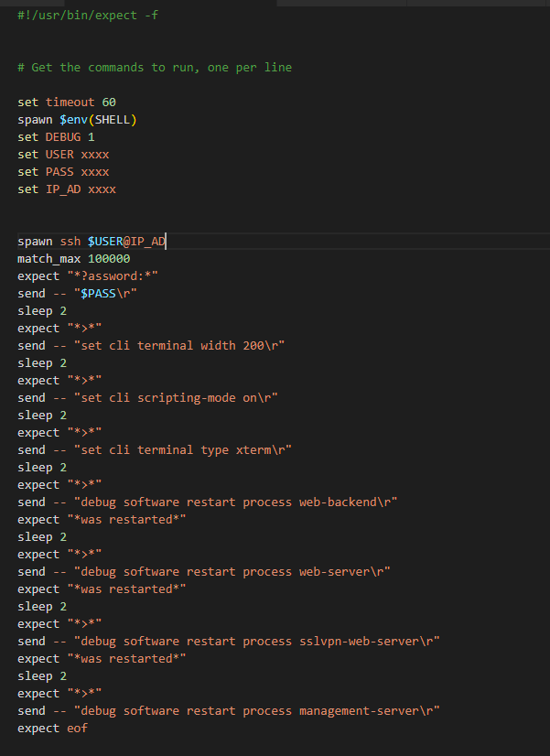Click the "set cli terminal width 200" line
The width and height of the screenshot is (550, 756).
[x=151, y=346]
